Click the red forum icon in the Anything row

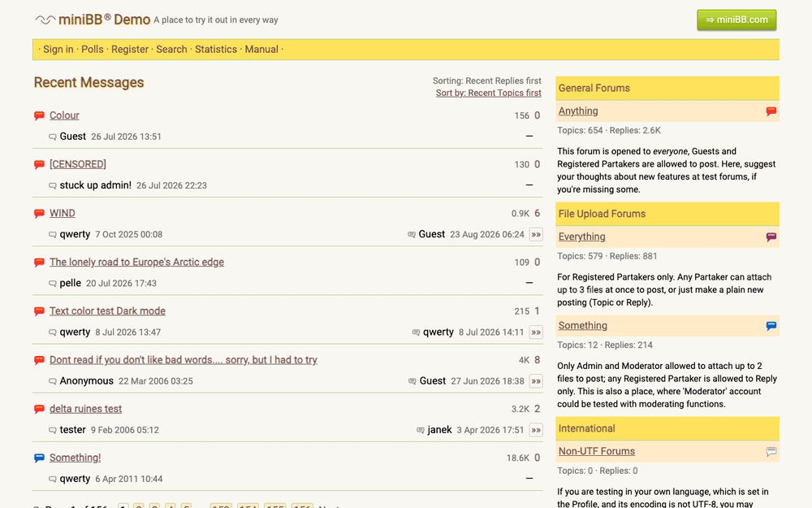[x=771, y=111]
